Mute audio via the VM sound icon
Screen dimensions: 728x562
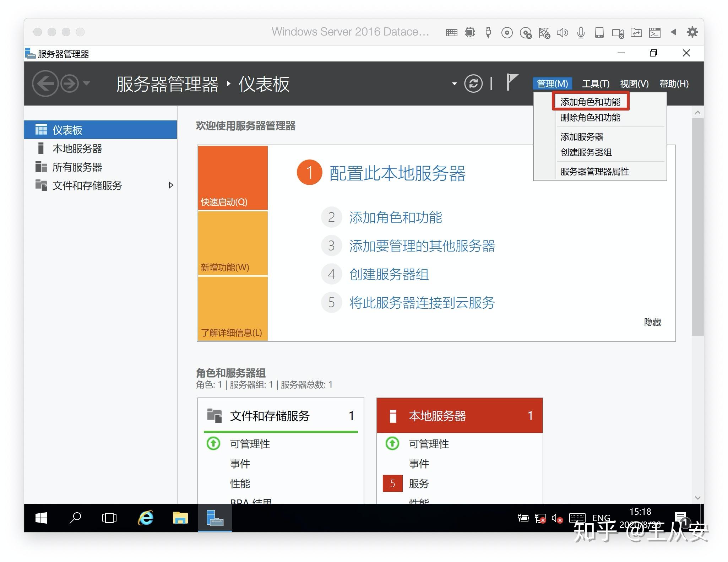coord(562,32)
